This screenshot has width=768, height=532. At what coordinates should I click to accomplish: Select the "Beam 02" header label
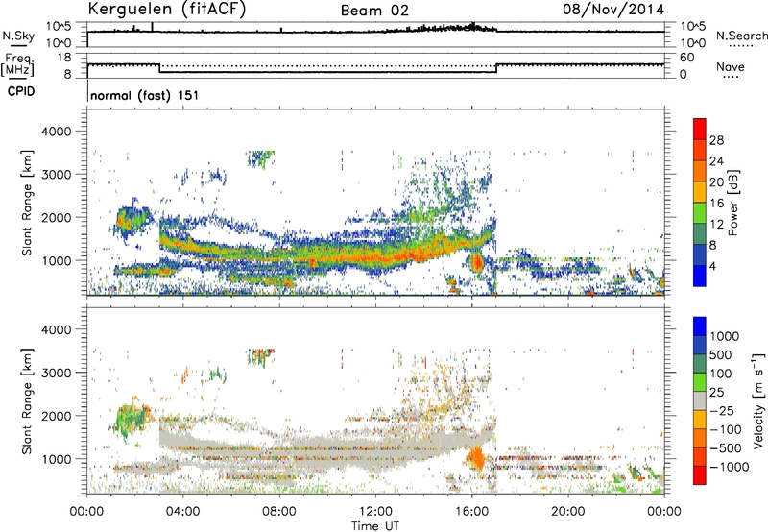(x=374, y=11)
